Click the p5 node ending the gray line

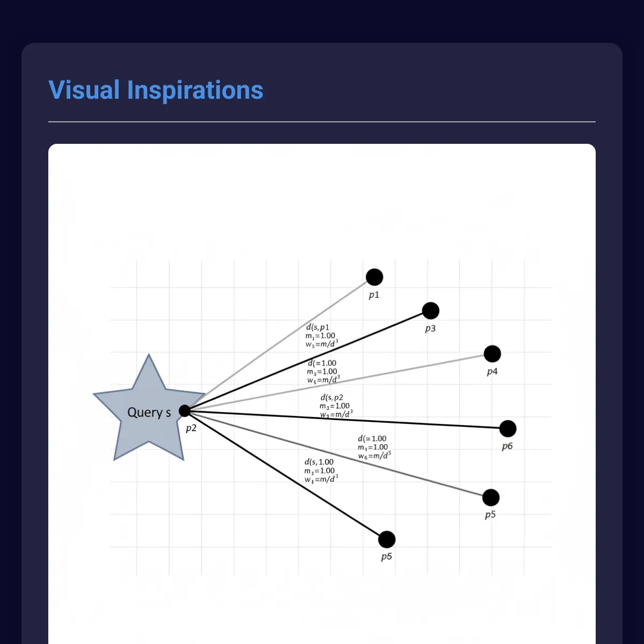point(491,497)
